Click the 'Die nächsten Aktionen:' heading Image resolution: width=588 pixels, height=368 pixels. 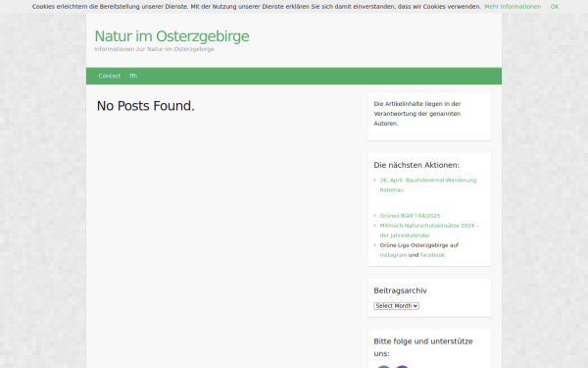[416, 165]
